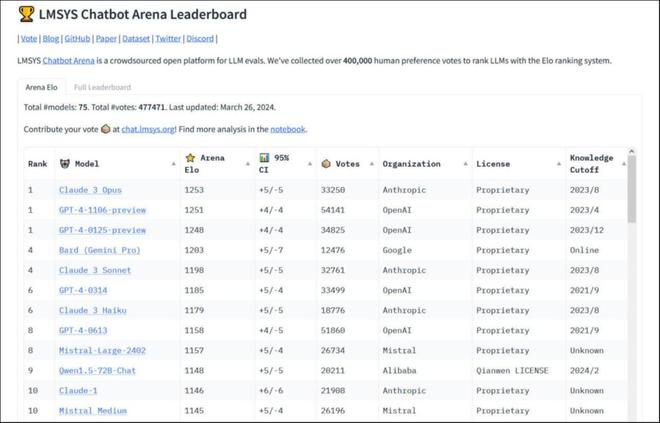Click the votes cell 51860
Screen dimensions: 660x423
(333, 330)
